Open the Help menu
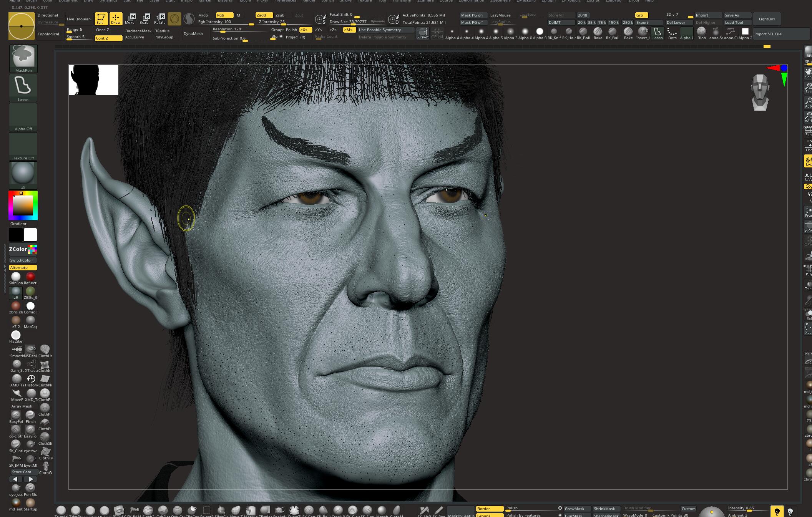The width and height of the screenshot is (812, 517). pos(649,1)
